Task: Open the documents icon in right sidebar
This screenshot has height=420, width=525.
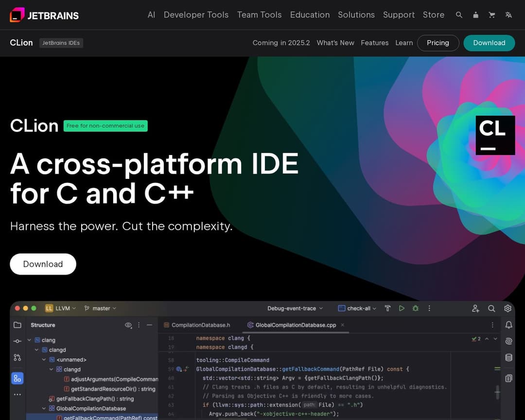Action: (x=508, y=379)
